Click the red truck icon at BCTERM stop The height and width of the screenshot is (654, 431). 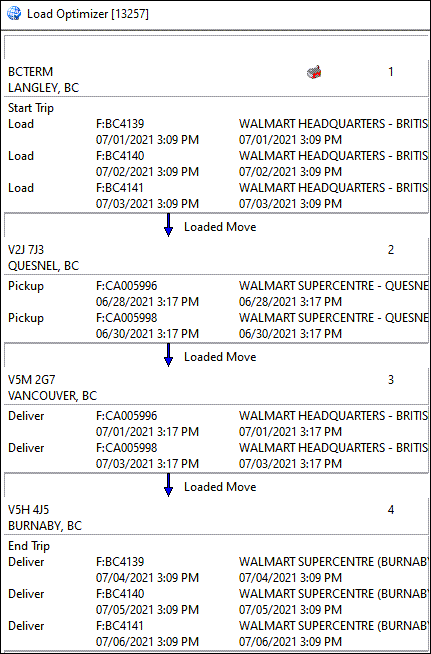point(313,72)
